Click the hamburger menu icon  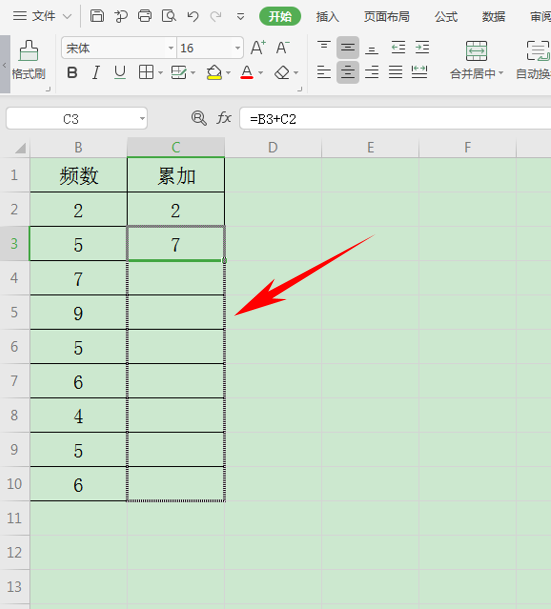click(x=20, y=16)
